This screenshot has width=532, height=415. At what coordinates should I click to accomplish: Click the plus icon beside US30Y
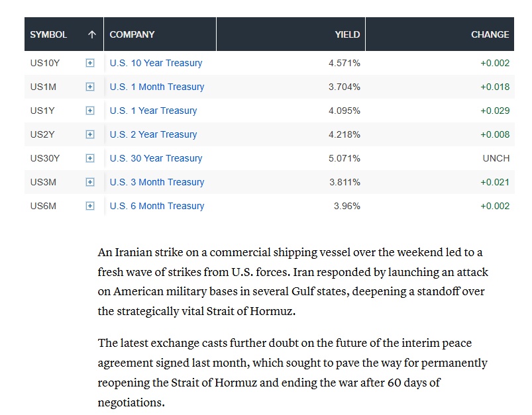90,158
